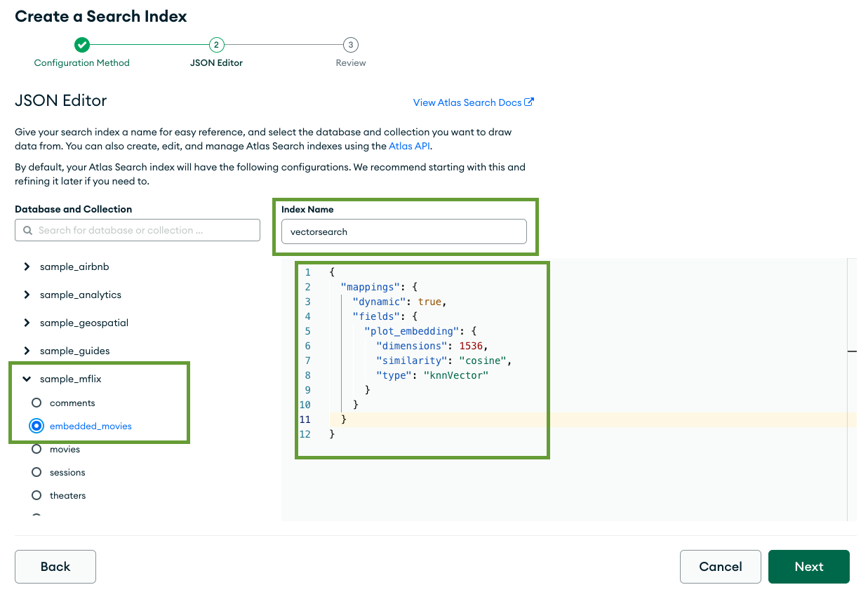Click the "knnVector" type value
Viewport: 868px width, 606px height.
[x=455, y=375]
